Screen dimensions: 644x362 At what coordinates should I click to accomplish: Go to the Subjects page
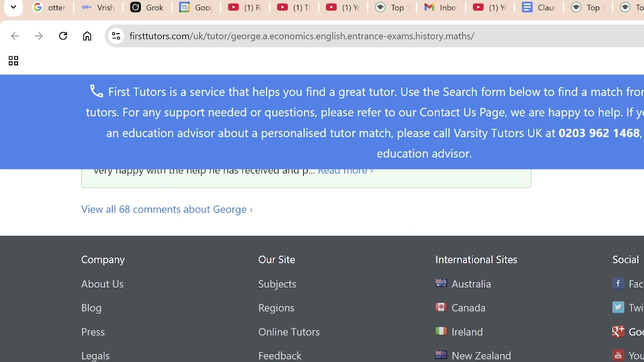point(277,284)
